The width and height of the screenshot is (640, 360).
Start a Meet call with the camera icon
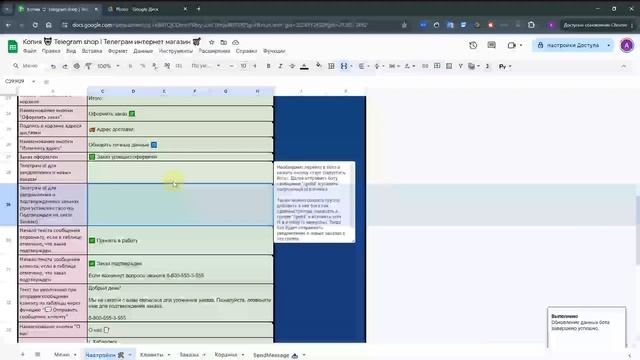512,45
